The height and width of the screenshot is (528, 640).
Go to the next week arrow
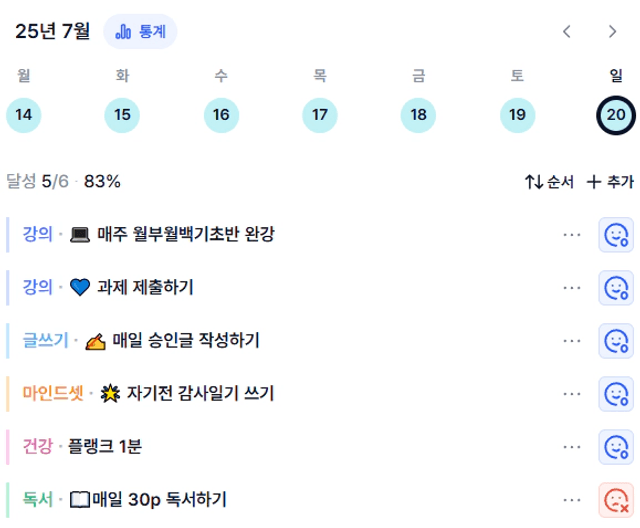point(612,31)
